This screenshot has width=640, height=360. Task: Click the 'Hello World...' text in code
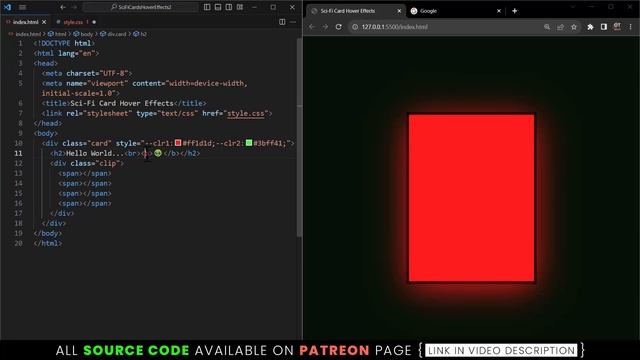tap(95, 153)
